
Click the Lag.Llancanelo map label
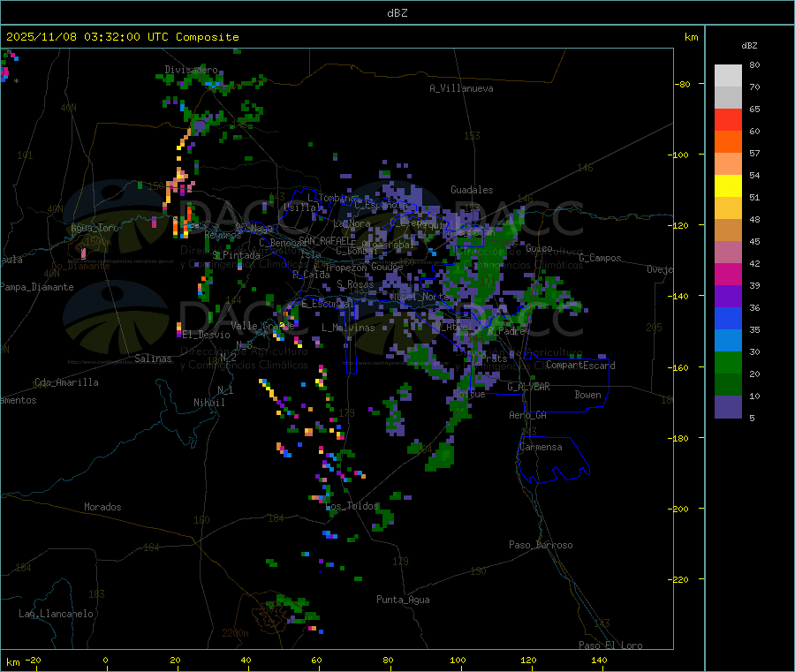[56, 614]
